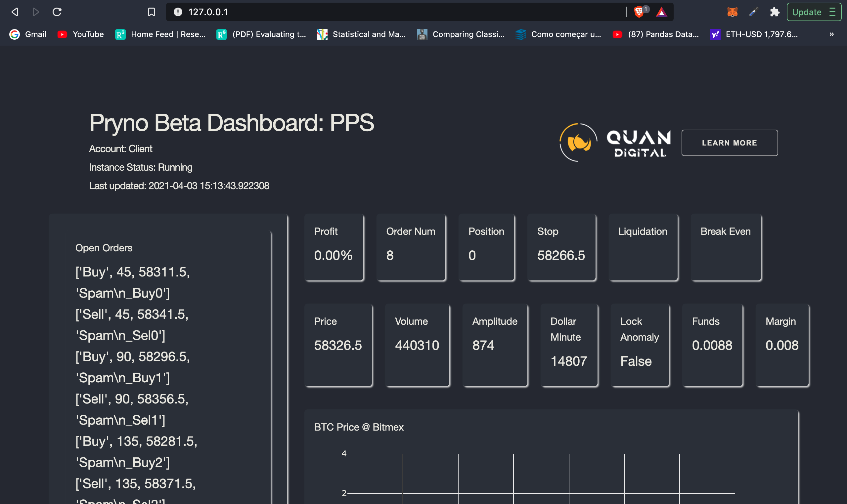Screen dimensions: 847x504
Task: Expand hidden bookmarks chevron
Action: (x=831, y=34)
